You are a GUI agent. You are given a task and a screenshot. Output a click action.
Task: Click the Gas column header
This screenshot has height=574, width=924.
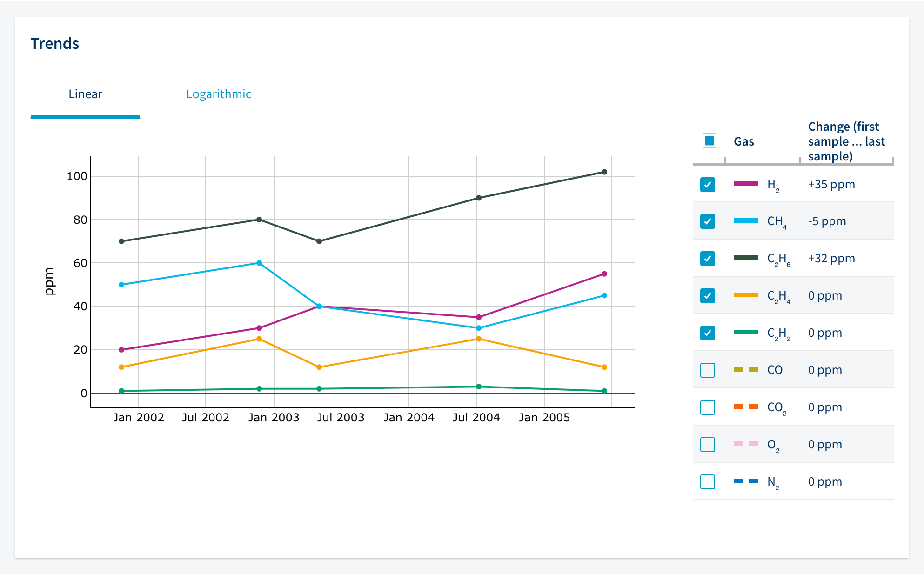tap(743, 141)
